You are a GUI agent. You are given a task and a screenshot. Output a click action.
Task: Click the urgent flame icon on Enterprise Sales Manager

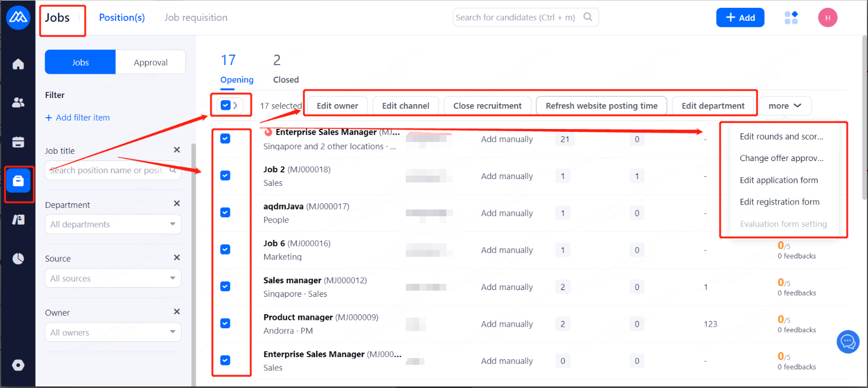(268, 132)
